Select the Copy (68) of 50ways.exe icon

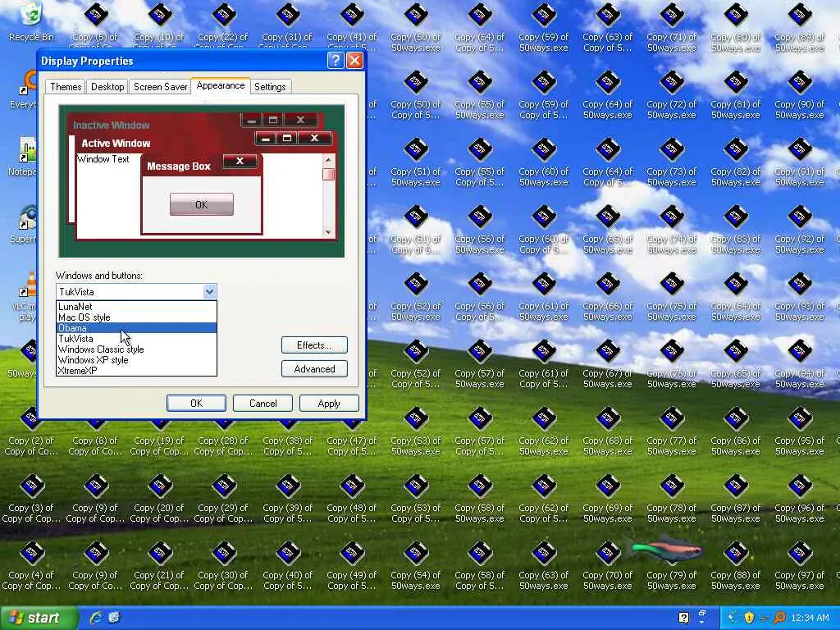click(x=608, y=431)
